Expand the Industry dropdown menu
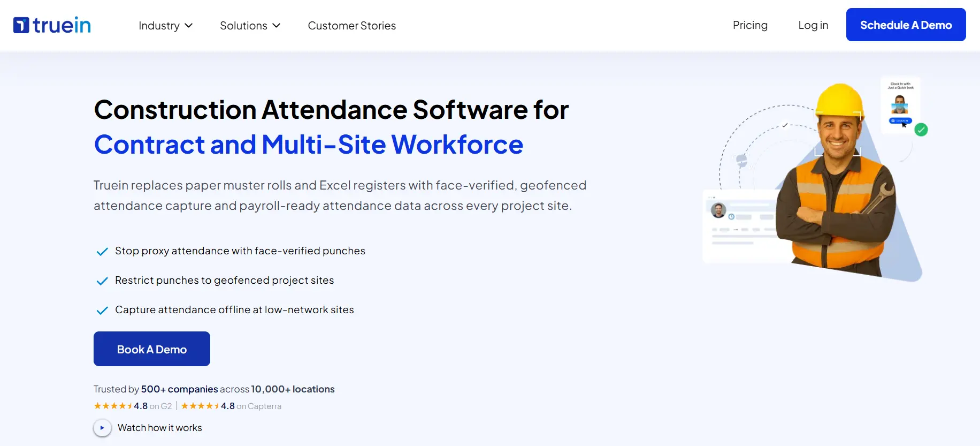This screenshot has height=446, width=980. coord(165,26)
